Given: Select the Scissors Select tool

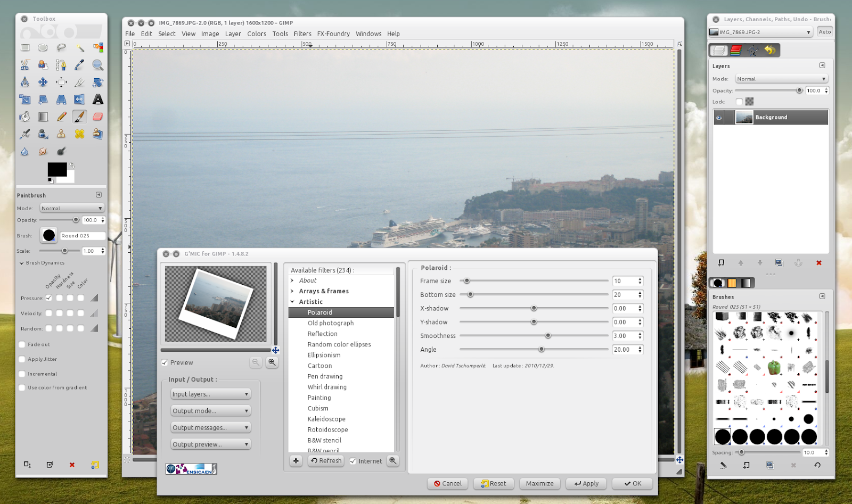Looking at the screenshot, I should (25, 65).
